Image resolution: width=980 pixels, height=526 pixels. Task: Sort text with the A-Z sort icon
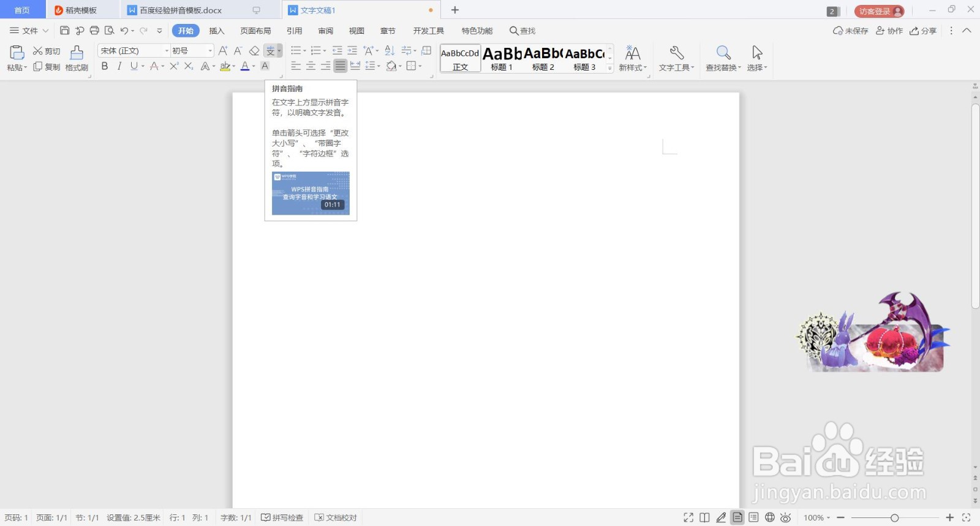(390, 51)
